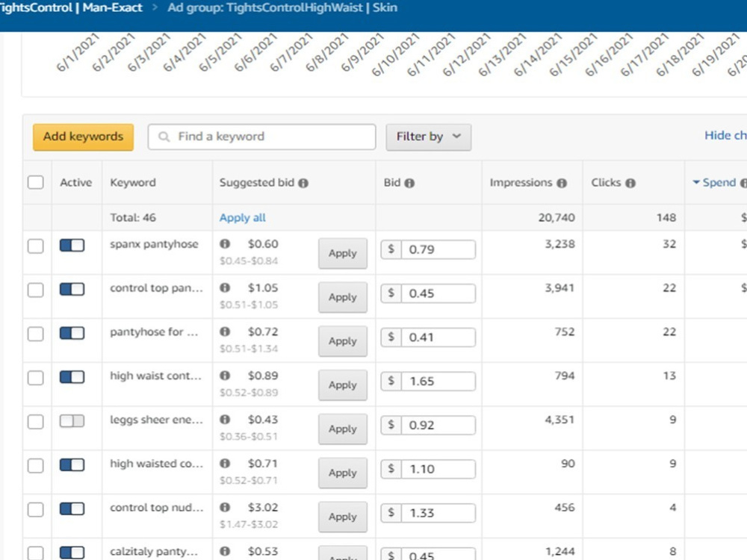Open suggested bid info for control top pan... row
The image size is (747, 560).
pos(225,287)
